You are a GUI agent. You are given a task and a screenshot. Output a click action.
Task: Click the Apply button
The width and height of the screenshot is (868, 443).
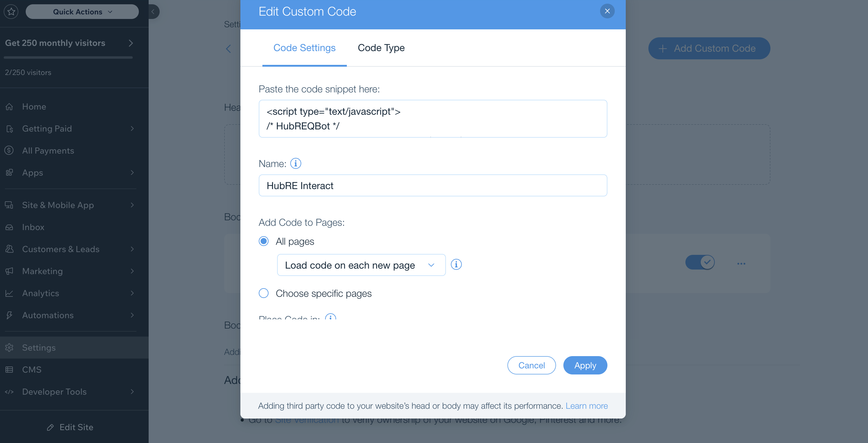pos(585,365)
